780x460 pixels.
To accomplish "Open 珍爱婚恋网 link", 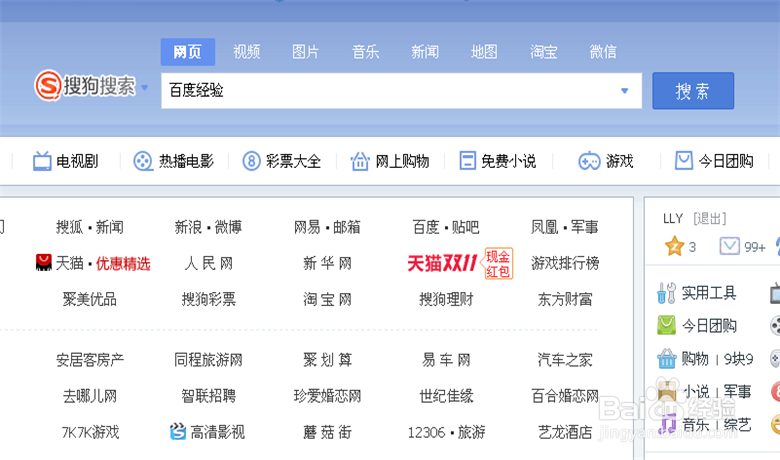I will coord(327,396).
